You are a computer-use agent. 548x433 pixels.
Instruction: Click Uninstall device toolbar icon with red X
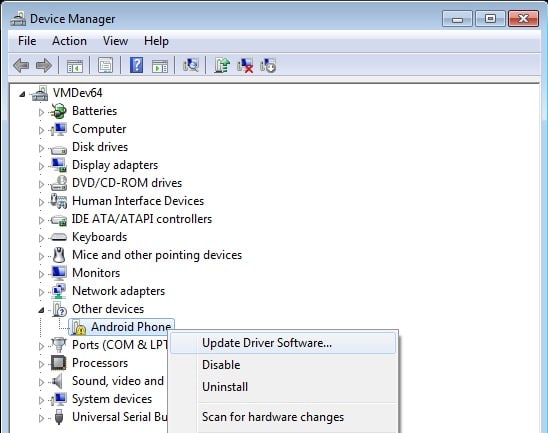(x=245, y=65)
